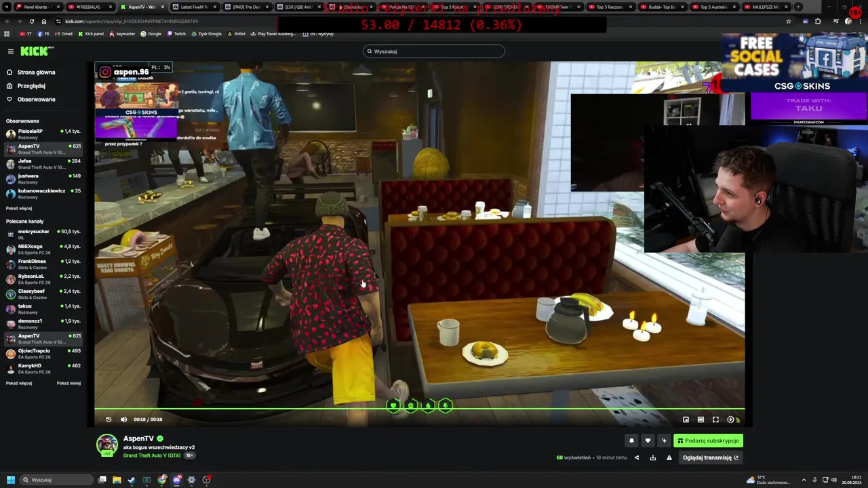Mute the clip volume

[123, 419]
